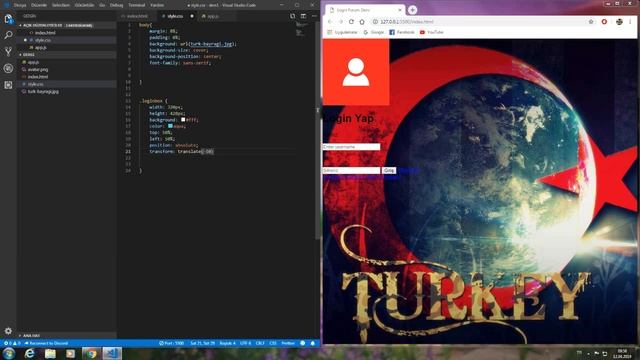Click the site info icon in the address bar
Viewport: 640px width, 360px height.
(375, 22)
